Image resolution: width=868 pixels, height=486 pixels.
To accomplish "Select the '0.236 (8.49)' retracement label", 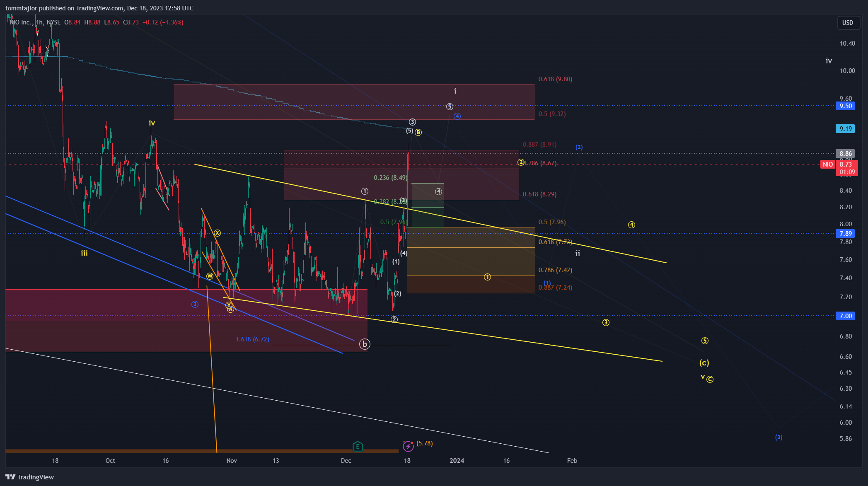I will pos(391,177).
